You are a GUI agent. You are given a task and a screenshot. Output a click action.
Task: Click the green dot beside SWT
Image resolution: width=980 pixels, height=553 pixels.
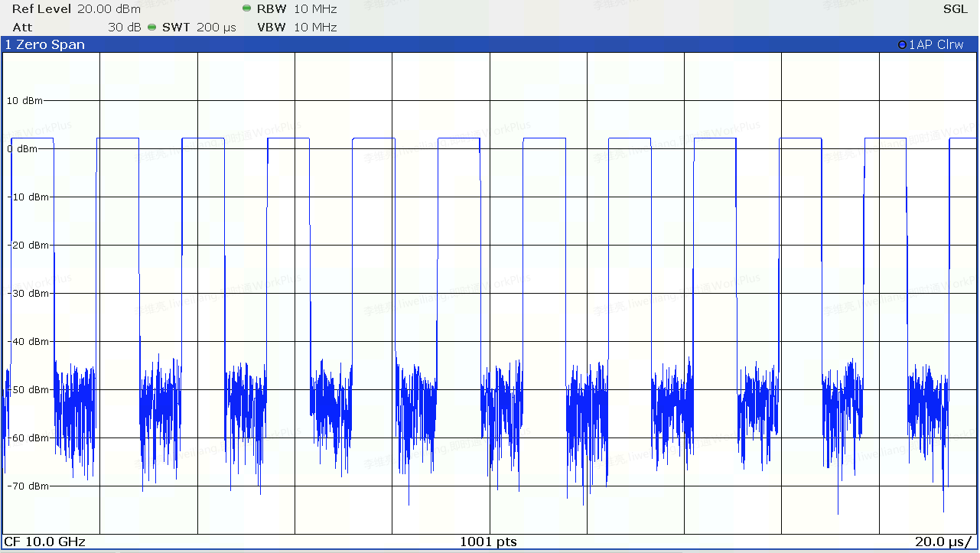[152, 28]
